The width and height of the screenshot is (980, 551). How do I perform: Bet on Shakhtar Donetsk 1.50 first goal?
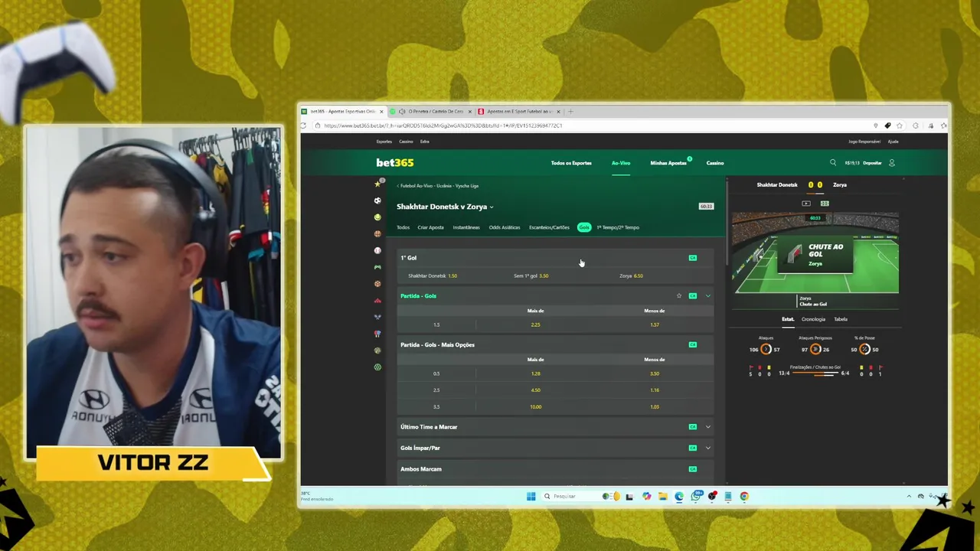click(433, 275)
